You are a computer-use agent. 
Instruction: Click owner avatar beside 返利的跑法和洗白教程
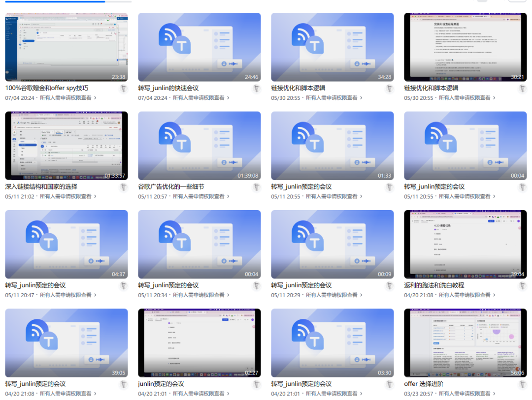(x=523, y=286)
